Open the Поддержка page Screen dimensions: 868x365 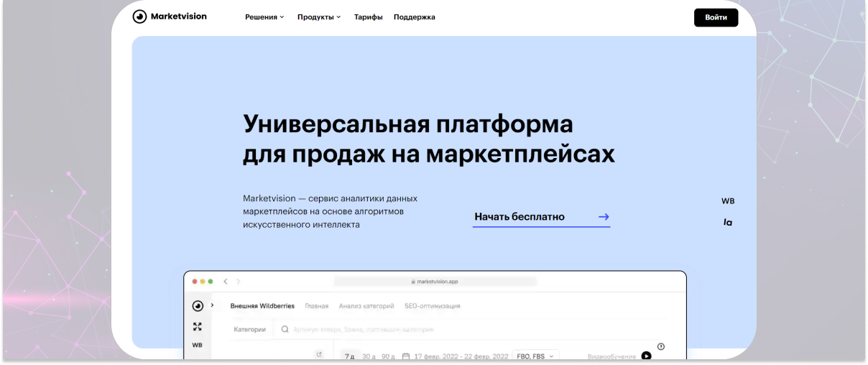(414, 17)
